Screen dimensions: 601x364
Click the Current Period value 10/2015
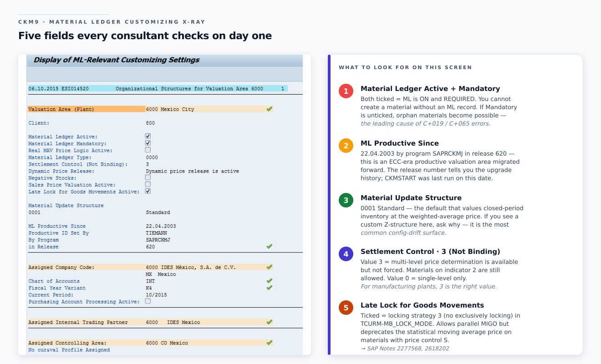point(156,295)
